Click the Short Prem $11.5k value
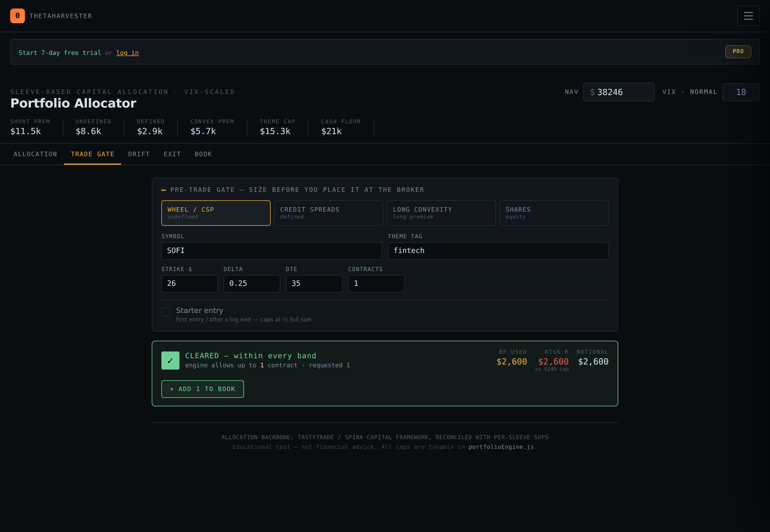 [26, 131]
